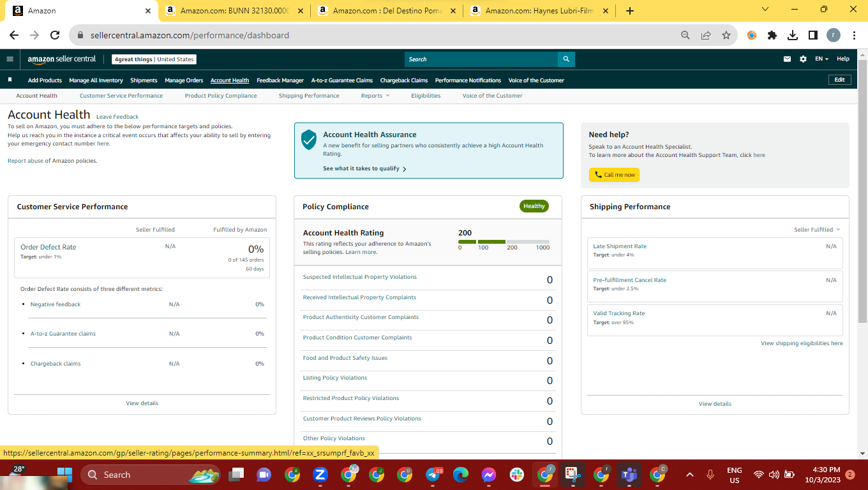868x490 pixels.
Task: Close the Haynes Lubri-Film tab
Action: click(605, 11)
